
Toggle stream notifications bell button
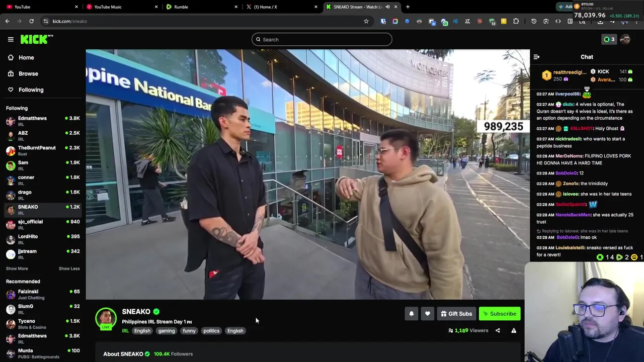[411, 314]
